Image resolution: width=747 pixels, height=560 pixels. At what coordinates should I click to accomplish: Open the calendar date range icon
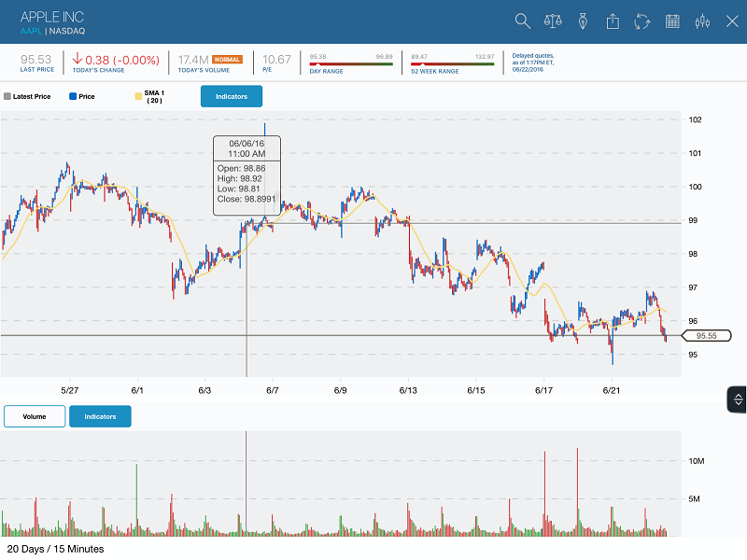coord(672,21)
